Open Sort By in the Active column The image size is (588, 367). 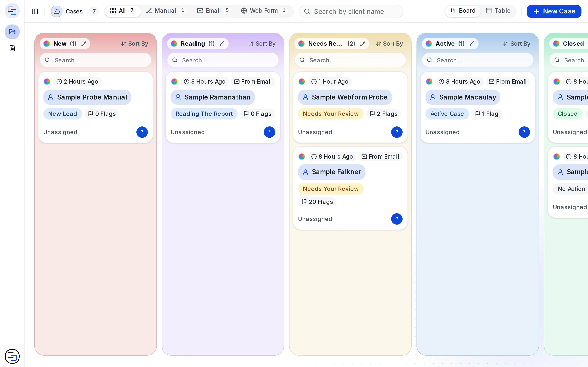[517, 44]
